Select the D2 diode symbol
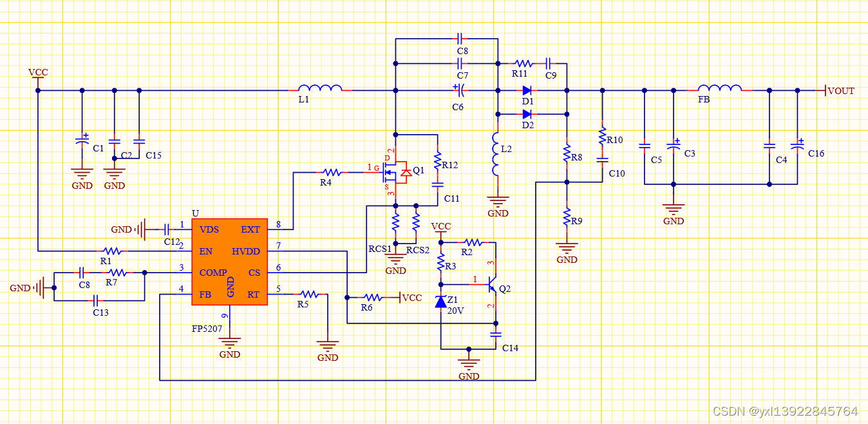The height and width of the screenshot is (424, 868). point(527,114)
